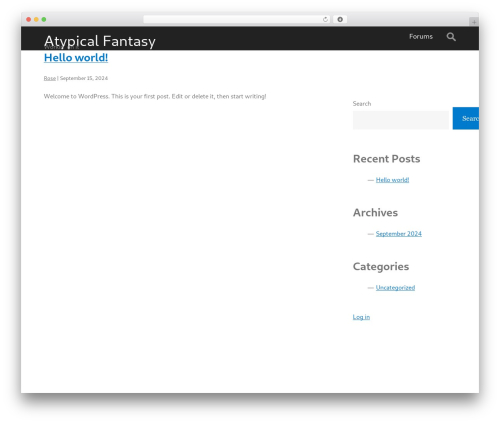Open a new tab with plus button
500x423 pixels.
coord(474,22)
